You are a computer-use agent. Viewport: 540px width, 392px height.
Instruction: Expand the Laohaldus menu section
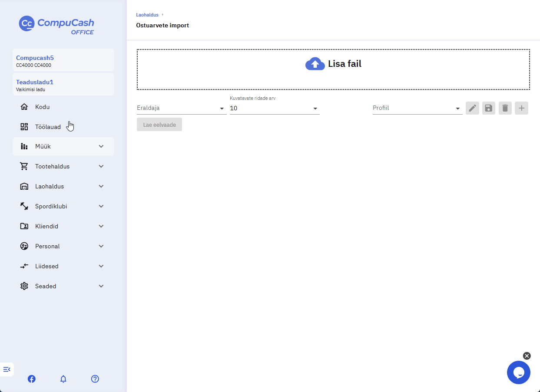coord(63,186)
